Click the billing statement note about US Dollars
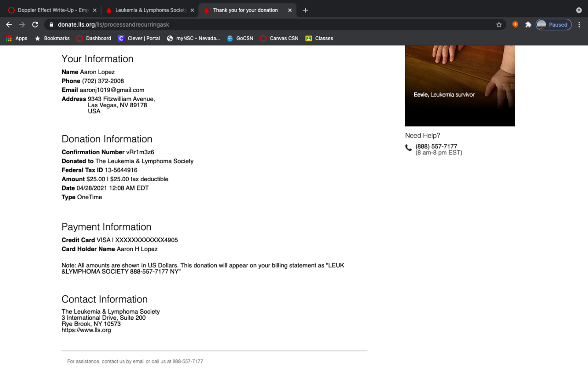The image size is (588, 368). 203,269
